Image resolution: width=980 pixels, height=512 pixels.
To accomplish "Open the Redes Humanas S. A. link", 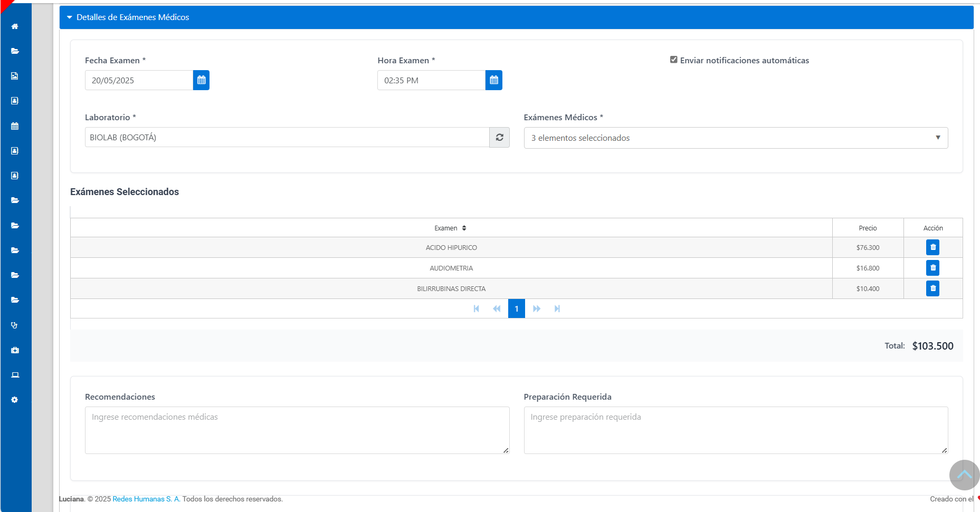I will 146,499.
